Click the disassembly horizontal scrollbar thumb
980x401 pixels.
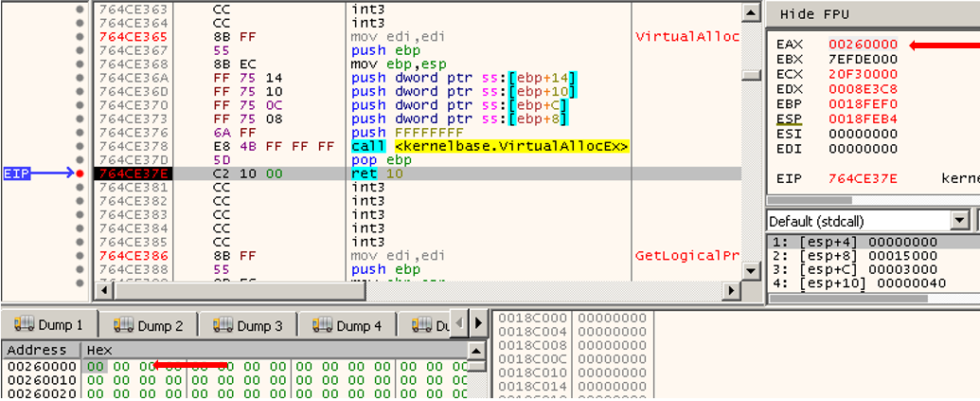pos(241,291)
